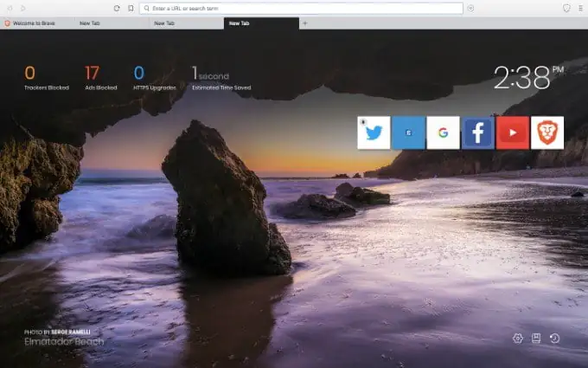Open settings gear on new tab page
Screen dimensions: 588x368
coord(517,339)
